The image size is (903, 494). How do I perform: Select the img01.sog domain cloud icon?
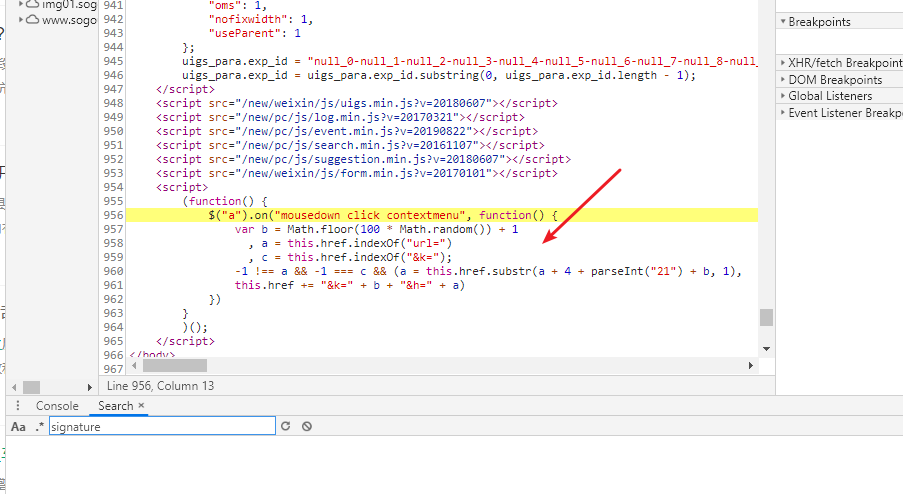(x=33, y=4)
